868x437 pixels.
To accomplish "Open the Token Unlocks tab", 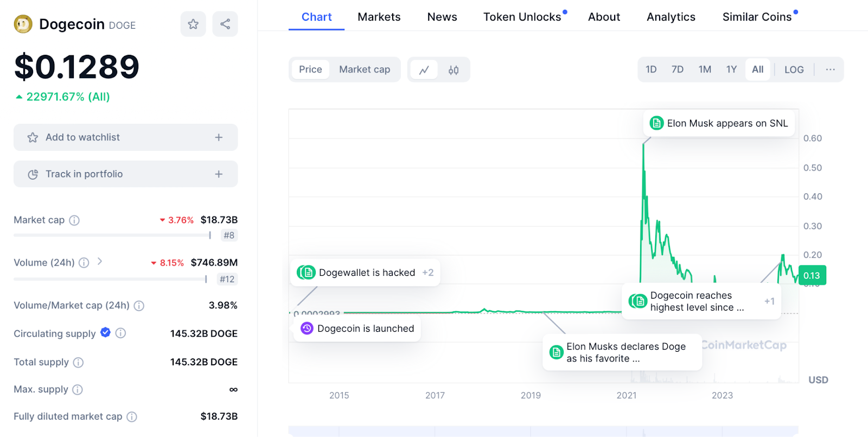I will tap(522, 17).
